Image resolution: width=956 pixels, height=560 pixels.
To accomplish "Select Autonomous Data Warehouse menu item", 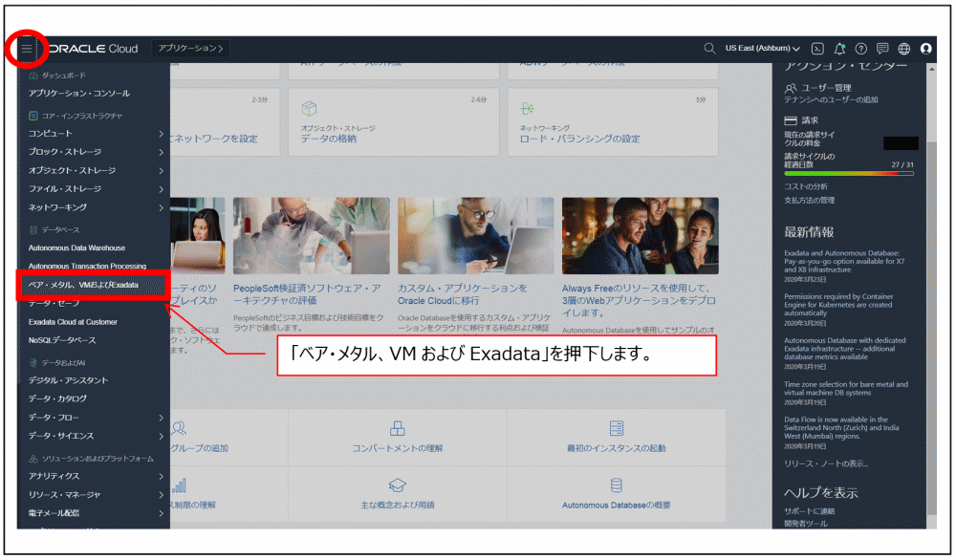I will 76,248.
